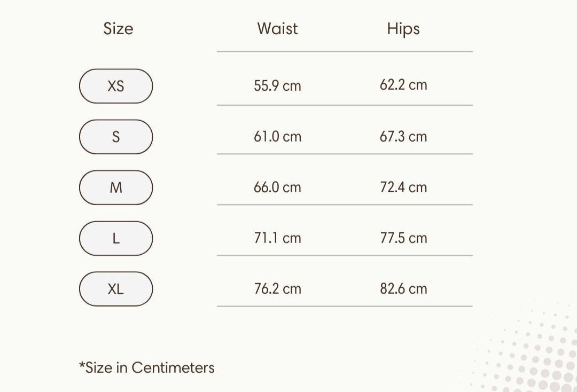This screenshot has height=392, width=577.
Task: Select the 67.3 cm hips measurement
Action: click(403, 137)
